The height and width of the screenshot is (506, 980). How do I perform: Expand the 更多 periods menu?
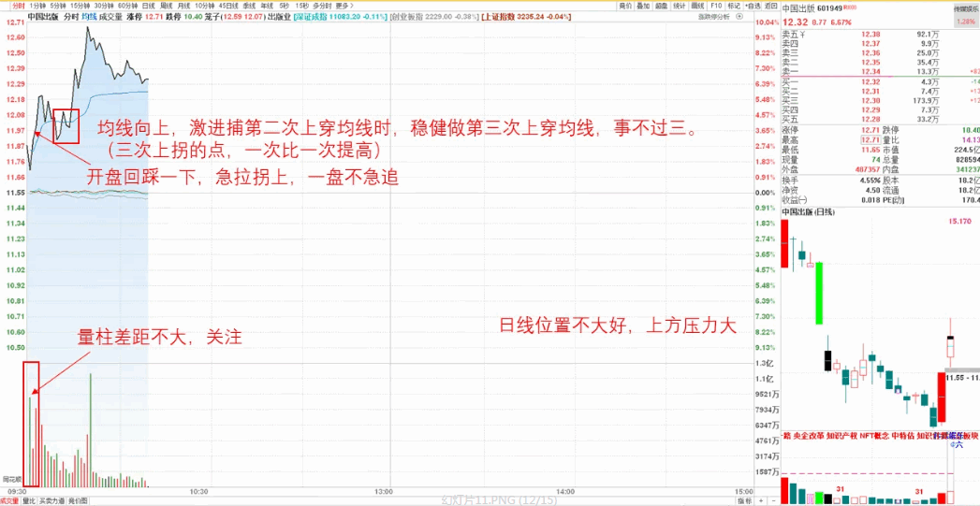[x=344, y=6]
